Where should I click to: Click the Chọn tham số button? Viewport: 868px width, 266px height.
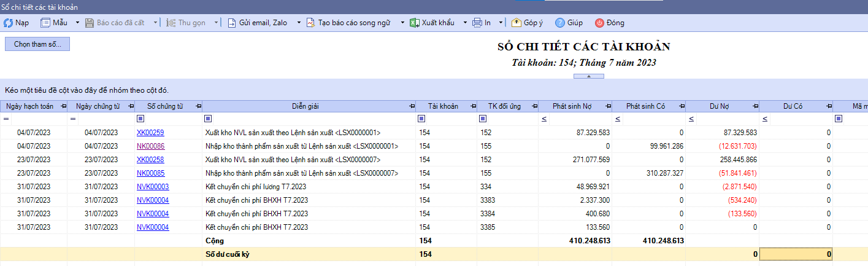tap(37, 44)
